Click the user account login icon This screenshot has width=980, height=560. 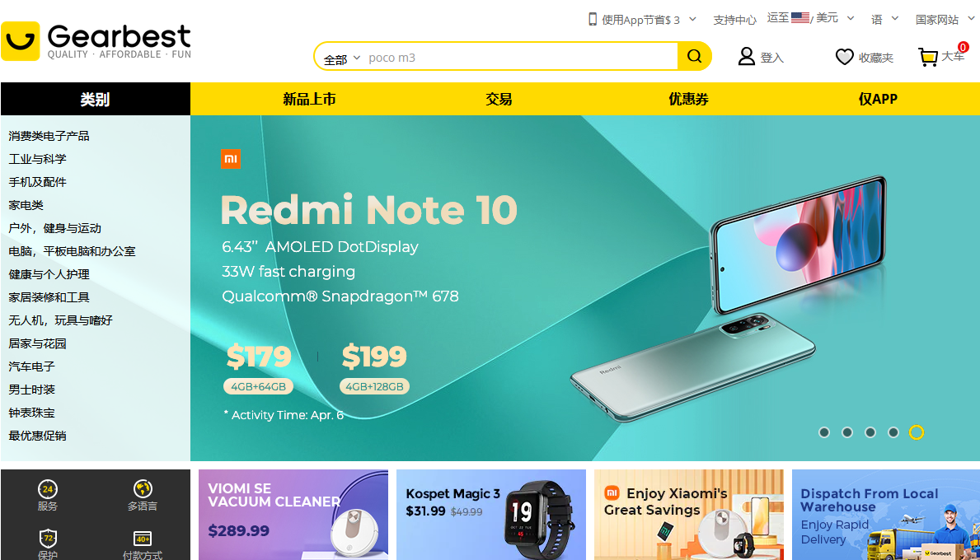pyautogui.click(x=746, y=57)
